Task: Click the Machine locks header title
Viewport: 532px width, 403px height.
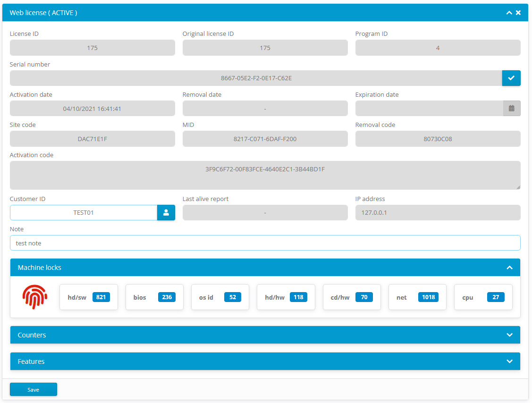Action: (x=39, y=268)
